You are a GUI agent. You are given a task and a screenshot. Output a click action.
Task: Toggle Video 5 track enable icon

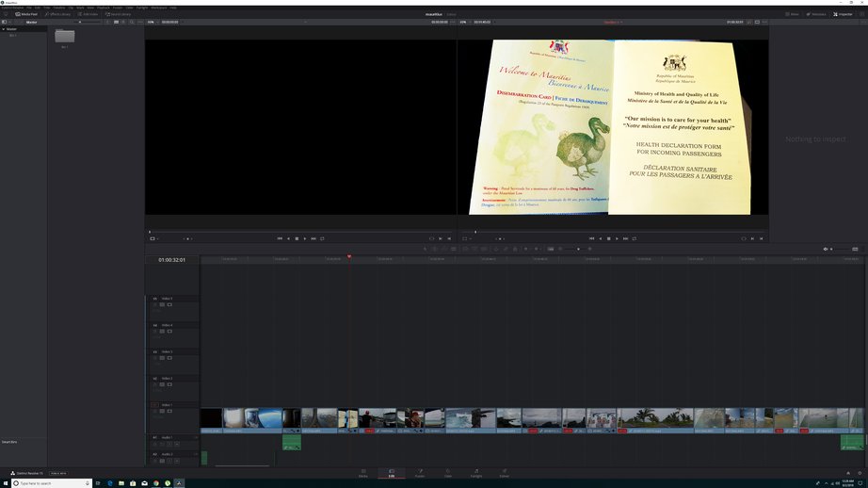tap(169, 304)
